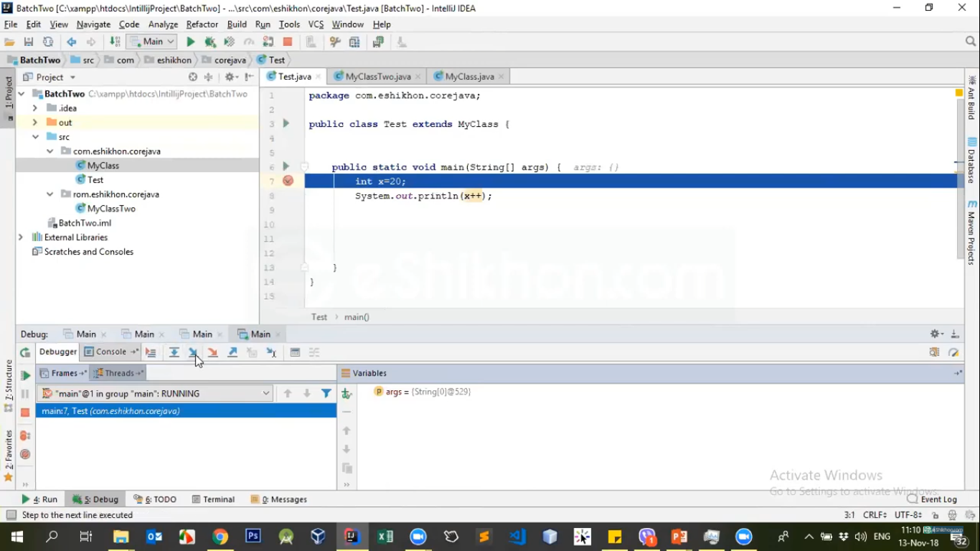Click the Step Over debugger icon
This screenshot has width=980, height=551.
(x=174, y=352)
